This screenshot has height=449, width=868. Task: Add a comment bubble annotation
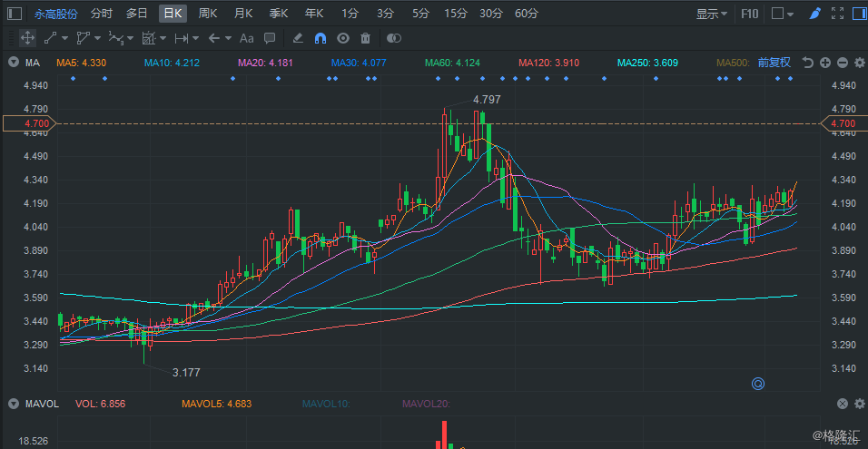click(x=270, y=38)
